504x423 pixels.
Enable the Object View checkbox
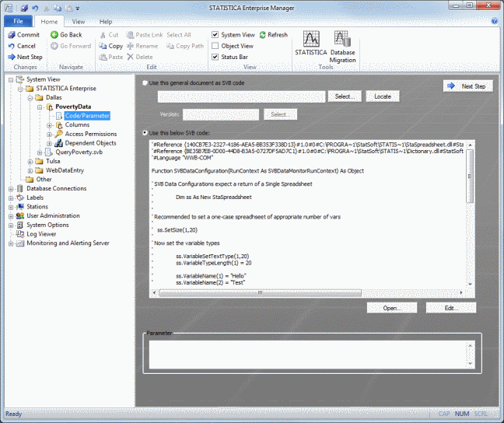click(215, 46)
